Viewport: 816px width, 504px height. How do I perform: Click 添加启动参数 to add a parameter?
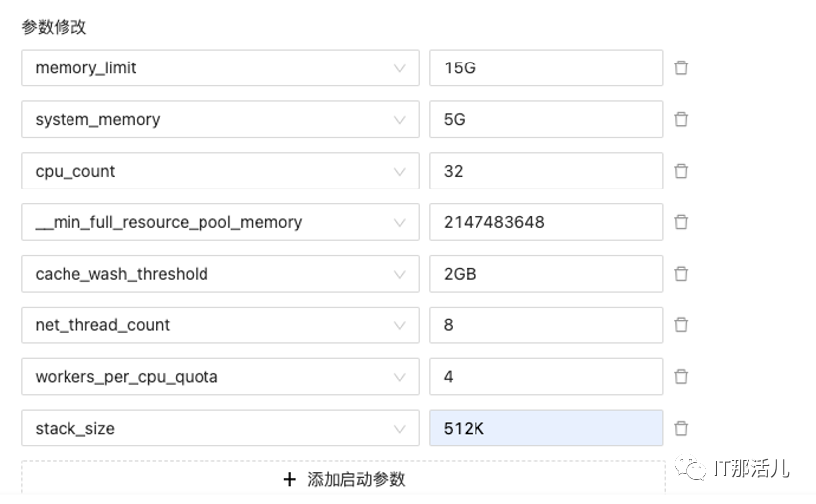pos(343,479)
